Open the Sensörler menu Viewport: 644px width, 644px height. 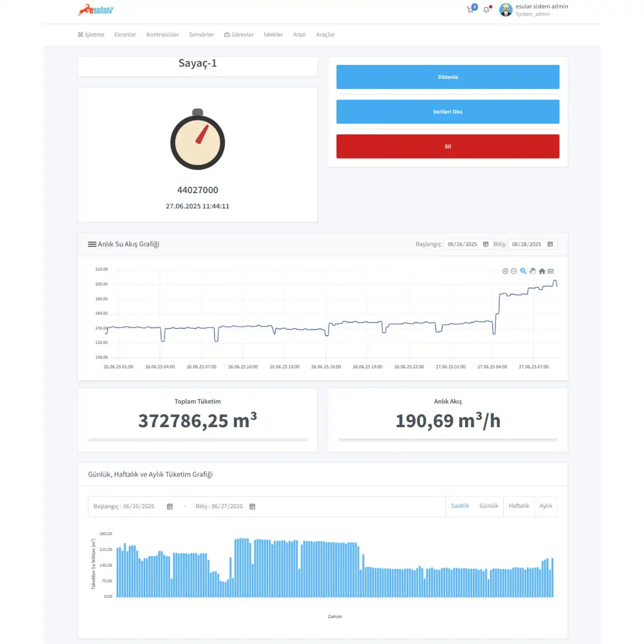[x=201, y=35]
